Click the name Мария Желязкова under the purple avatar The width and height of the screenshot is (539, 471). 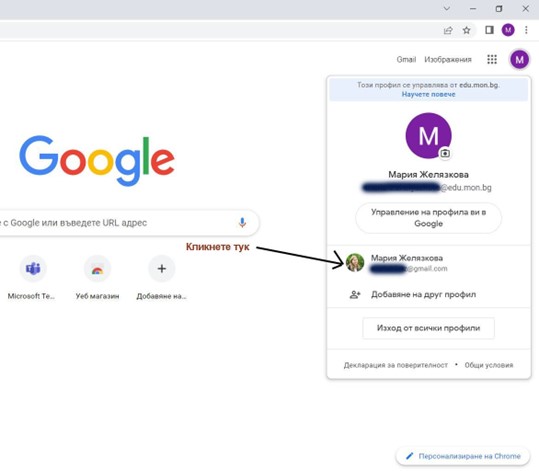click(428, 175)
